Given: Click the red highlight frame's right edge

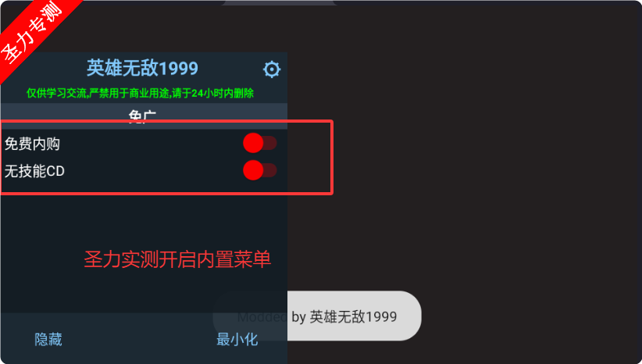Looking at the screenshot, I should [x=332, y=157].
